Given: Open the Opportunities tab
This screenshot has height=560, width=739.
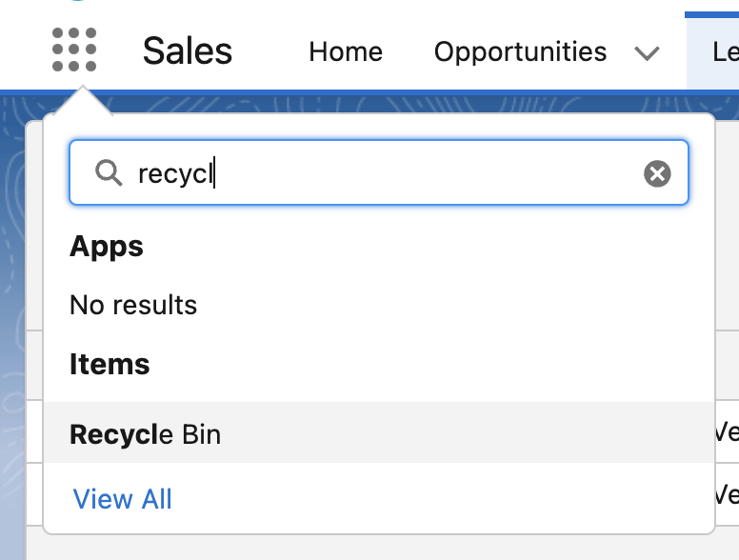Looking at the screenshot, I should [x=520, y=51].
